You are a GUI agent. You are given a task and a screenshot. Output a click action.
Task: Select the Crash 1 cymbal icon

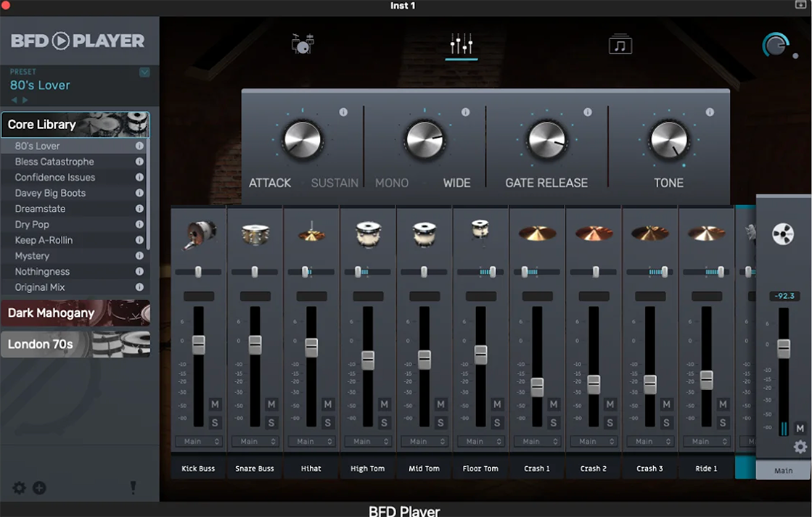pyautogui.click(x=537, y=233)
